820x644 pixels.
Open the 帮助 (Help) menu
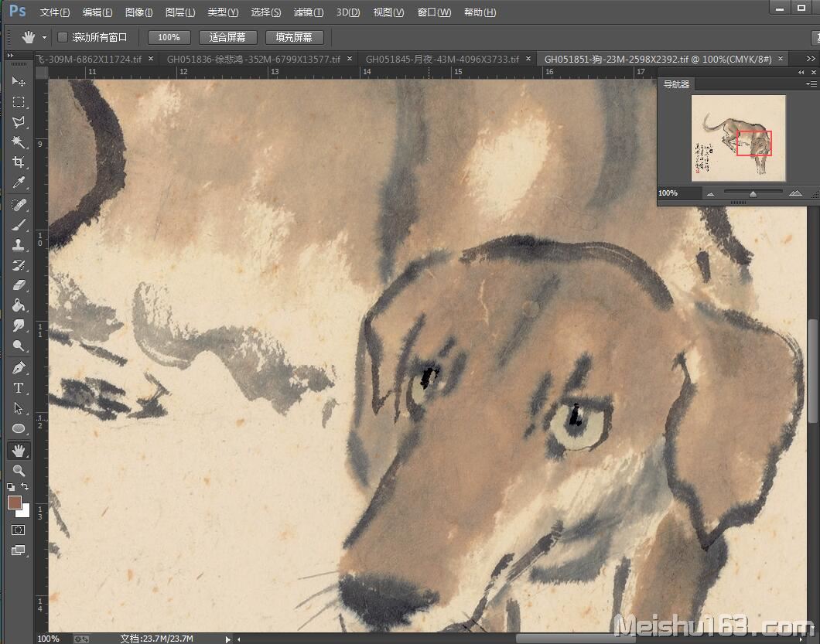[480, 12]
